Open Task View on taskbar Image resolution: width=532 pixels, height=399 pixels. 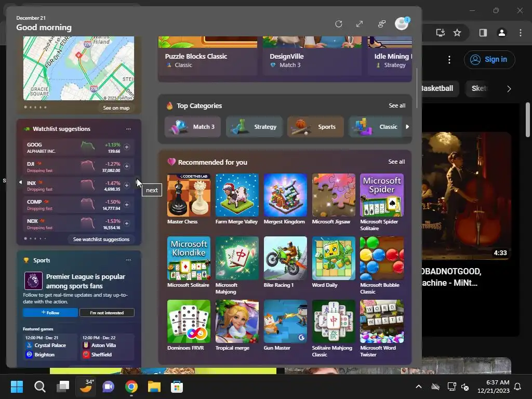[63, 387]
